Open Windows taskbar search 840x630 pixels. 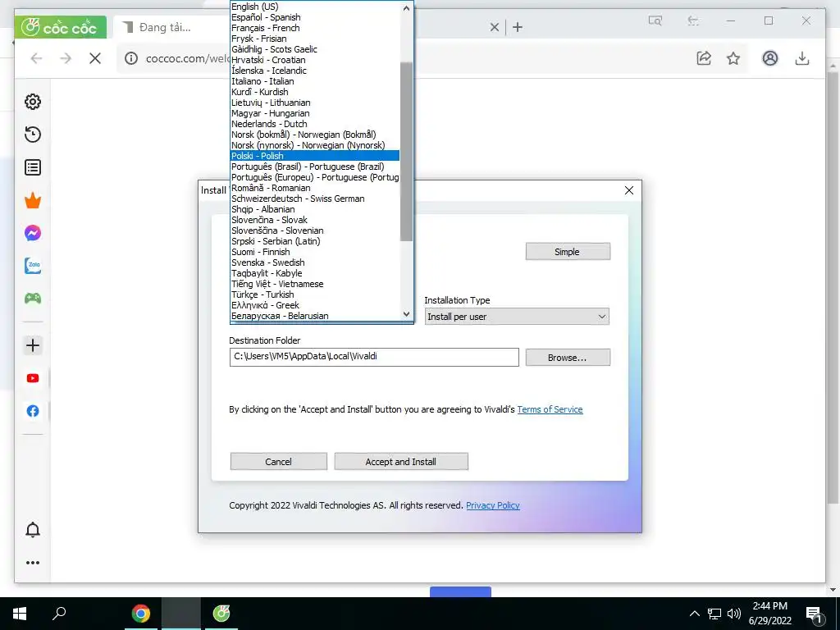[x=59, y=614]
